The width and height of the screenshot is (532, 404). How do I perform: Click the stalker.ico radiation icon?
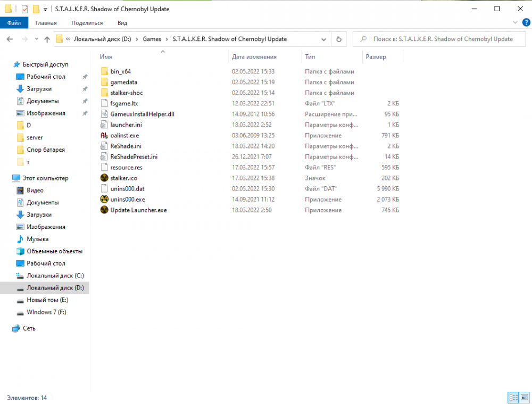coord(104,178)
